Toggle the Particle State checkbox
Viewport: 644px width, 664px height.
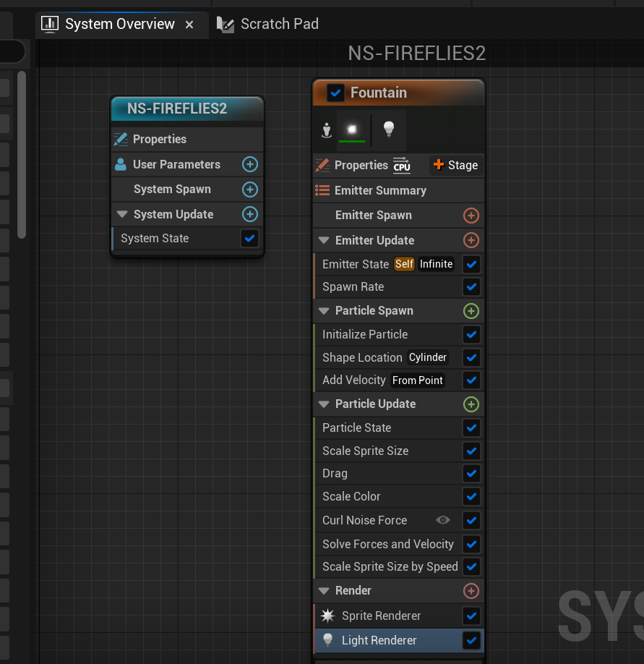tap(471, 427)
